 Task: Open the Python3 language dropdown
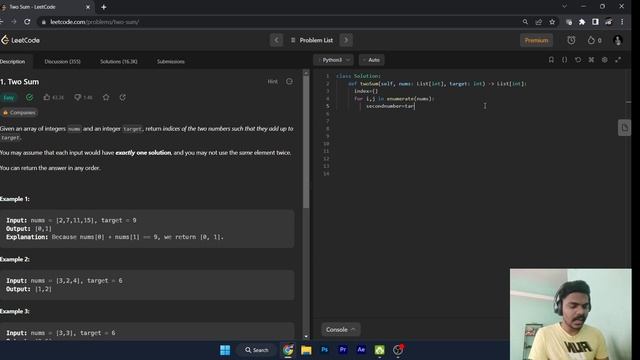pyautogui.click(x=333, y=60)
